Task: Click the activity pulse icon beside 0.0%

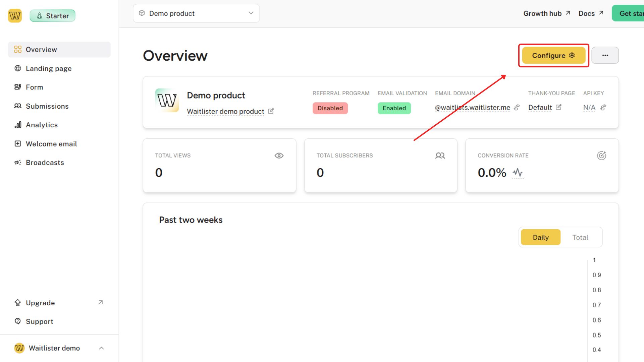Action: point(518,173)
